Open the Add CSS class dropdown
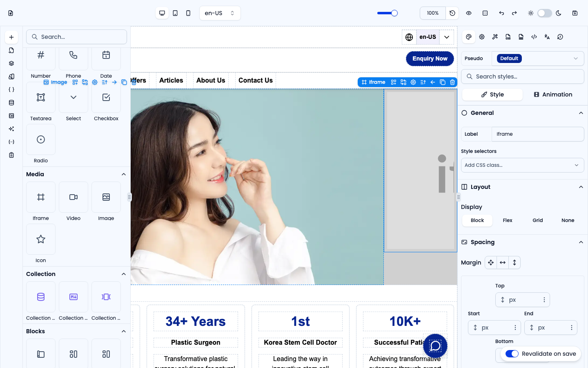 pyautogui.click(x=522, y=165)
